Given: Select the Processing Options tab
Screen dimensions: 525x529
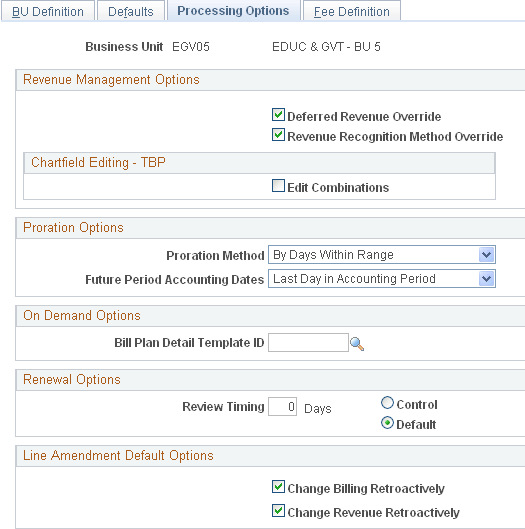Looking at the screenshot, I should pos(233,11).
